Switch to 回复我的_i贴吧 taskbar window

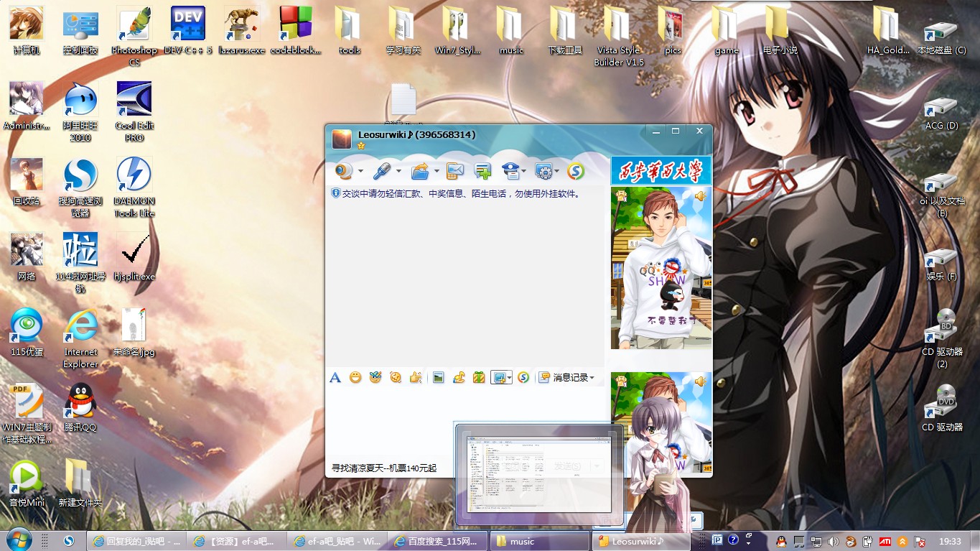136,541
